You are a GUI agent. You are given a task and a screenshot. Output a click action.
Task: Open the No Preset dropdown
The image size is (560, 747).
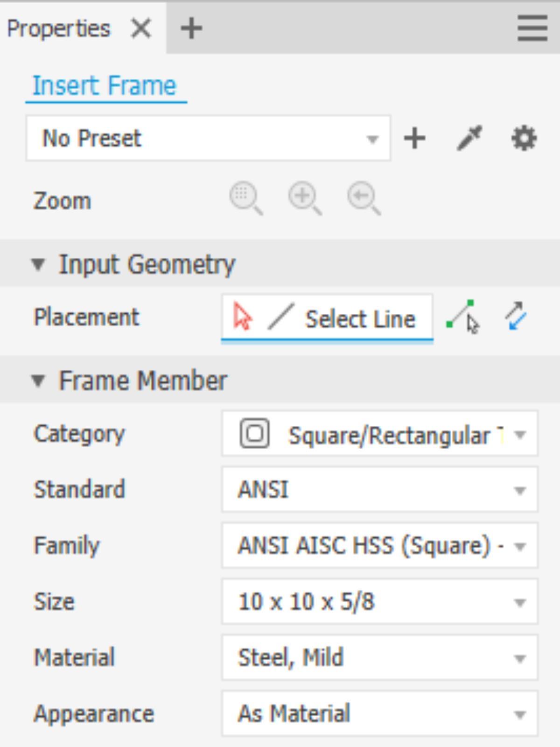[x=208, y=139]
